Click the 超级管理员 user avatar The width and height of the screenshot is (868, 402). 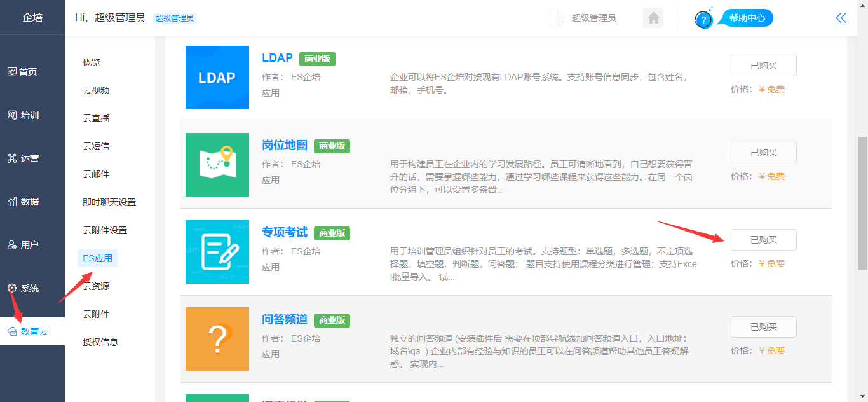pyautogui.click(x=555, y=18)
